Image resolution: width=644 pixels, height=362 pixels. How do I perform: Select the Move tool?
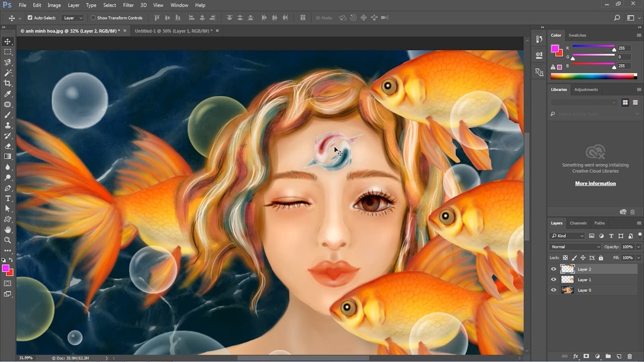tap(8, 41)
